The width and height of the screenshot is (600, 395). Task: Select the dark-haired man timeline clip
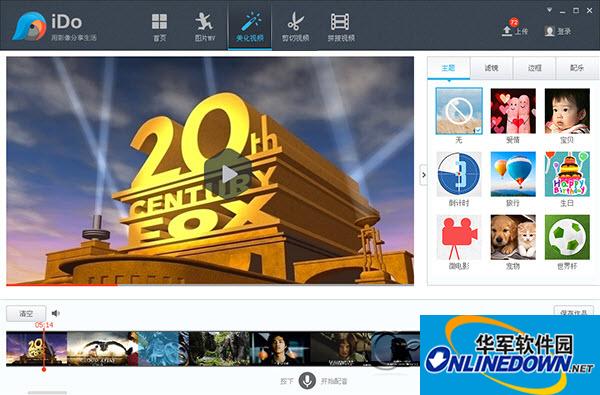click(x=280, y=349)
